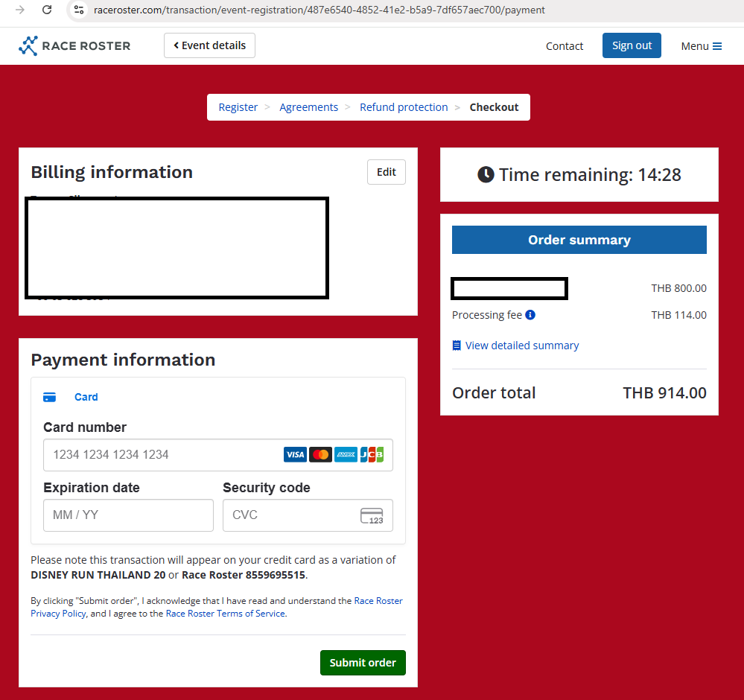Click the receipt icon beside View detailed summary
744x700 pixels.
pyautogui.click(x=457, y=346)
